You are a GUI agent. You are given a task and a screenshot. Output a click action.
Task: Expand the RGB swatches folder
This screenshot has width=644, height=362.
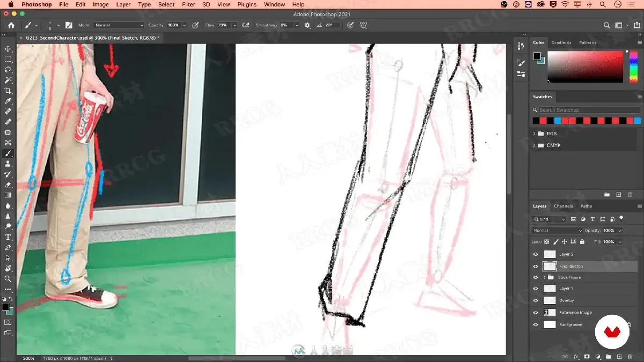point(534,134)
